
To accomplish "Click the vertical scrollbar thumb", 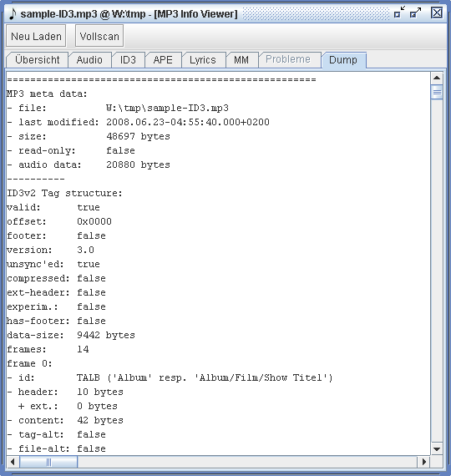I will pos(437,93).
